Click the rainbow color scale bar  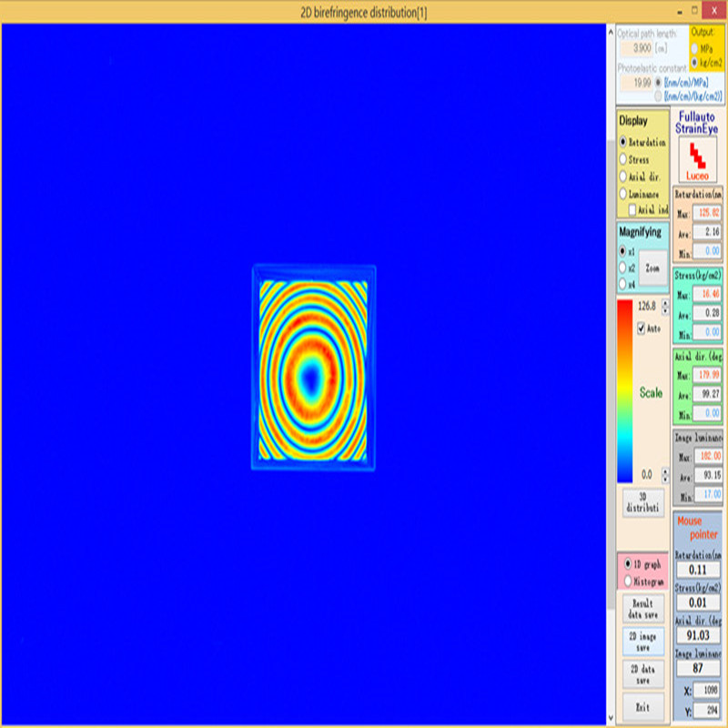tap(625, 391)
